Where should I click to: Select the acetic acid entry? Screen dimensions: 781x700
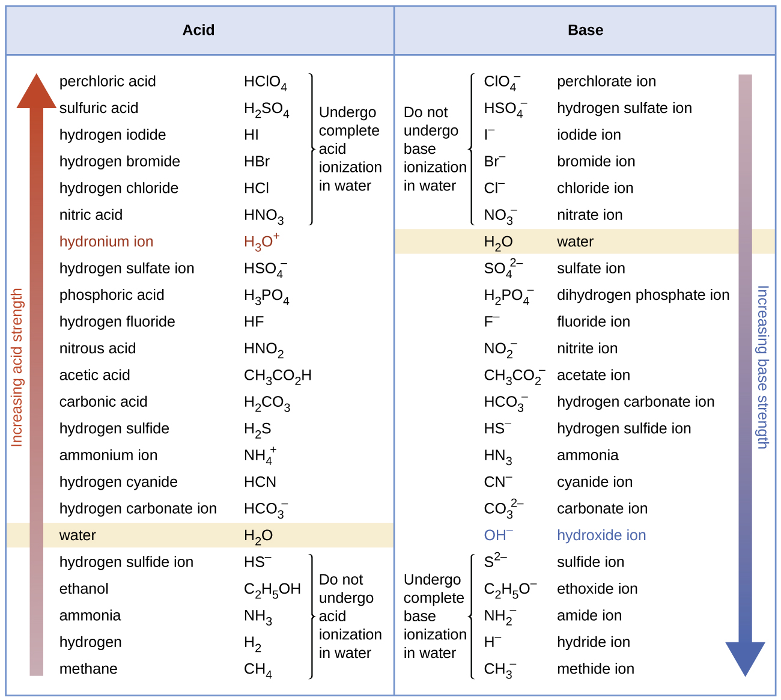pyautogui.click(x=94, y=375)
